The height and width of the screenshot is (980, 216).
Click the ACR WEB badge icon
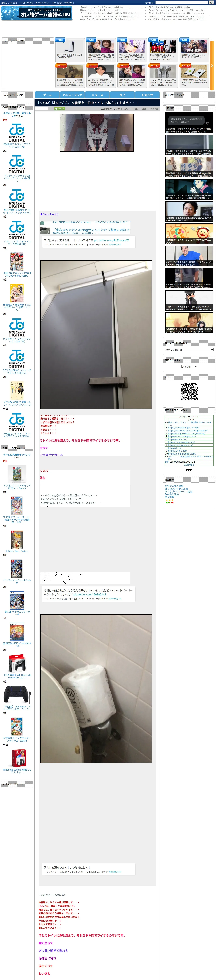tap(189, 470)
